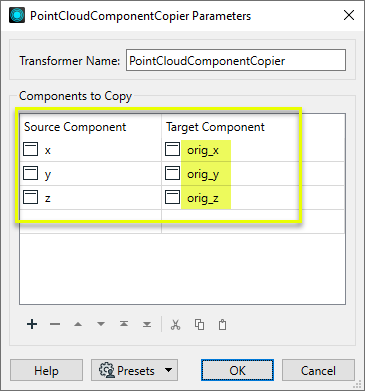Edit the orig_x target component cell
This screenshot has width=365, height=391.
(x=253, y=150)
